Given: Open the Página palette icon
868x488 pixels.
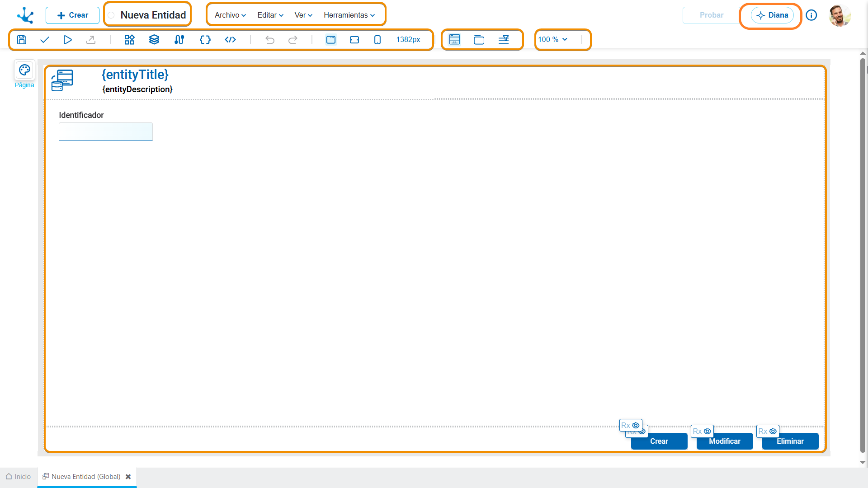Looking at the screenshot, I should 24,70.
